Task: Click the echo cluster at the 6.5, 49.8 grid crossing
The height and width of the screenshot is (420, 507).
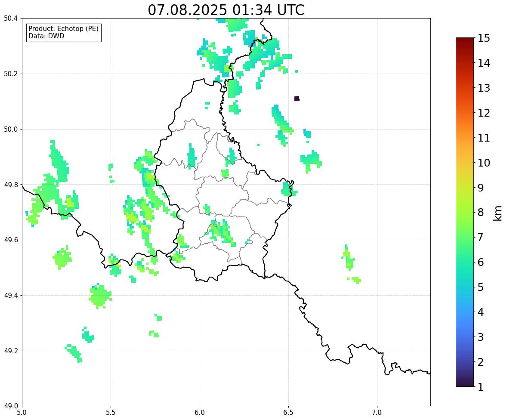Action: click(288, 188)
